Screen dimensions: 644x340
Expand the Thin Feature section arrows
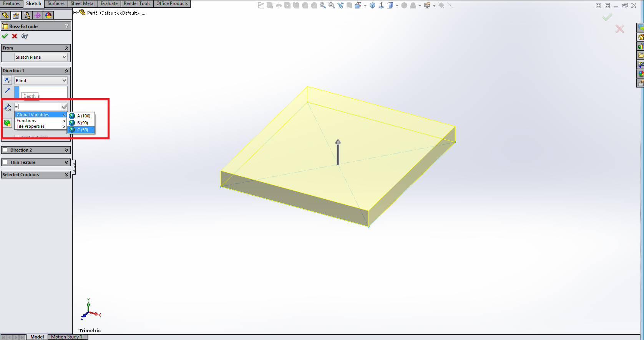click(x=67, y=162)
